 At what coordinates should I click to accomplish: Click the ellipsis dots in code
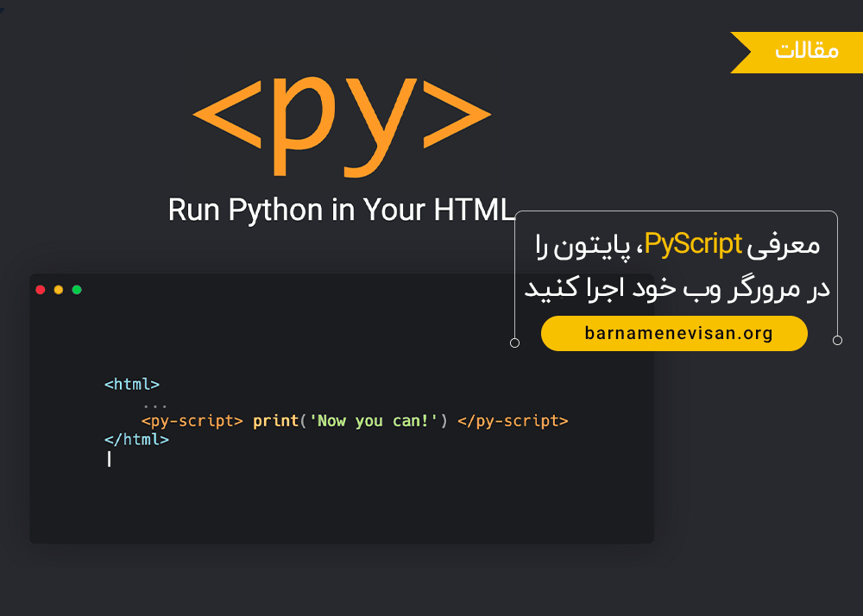point(154,405)
